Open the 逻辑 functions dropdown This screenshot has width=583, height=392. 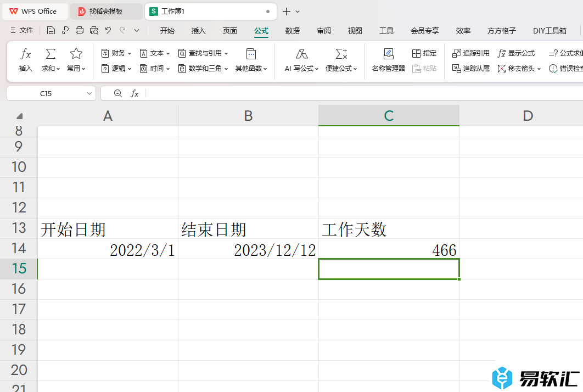coord(116,69)
